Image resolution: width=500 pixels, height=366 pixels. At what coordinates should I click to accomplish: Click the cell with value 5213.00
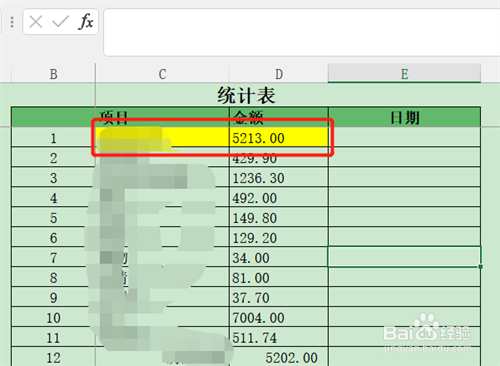(279, 138)
